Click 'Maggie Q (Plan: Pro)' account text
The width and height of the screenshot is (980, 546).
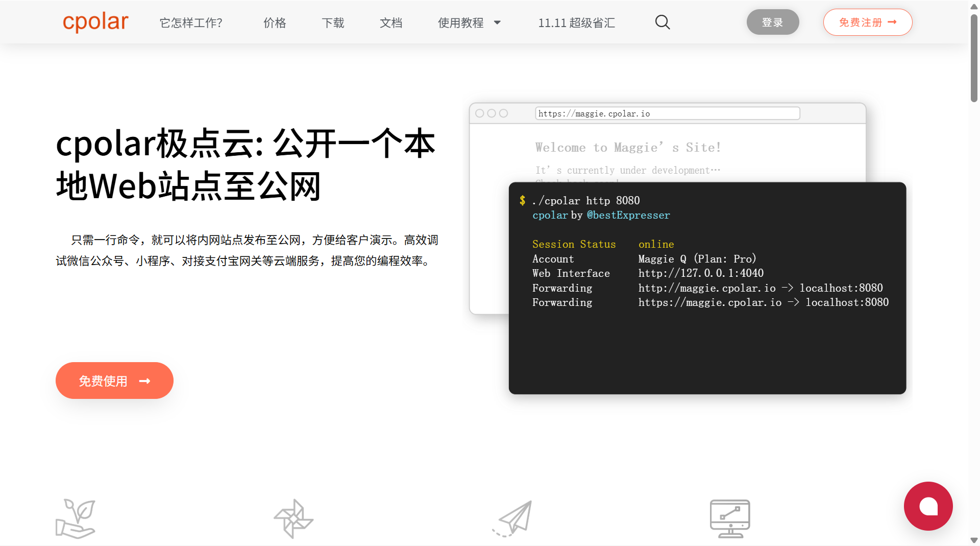[x=697, y=259]
